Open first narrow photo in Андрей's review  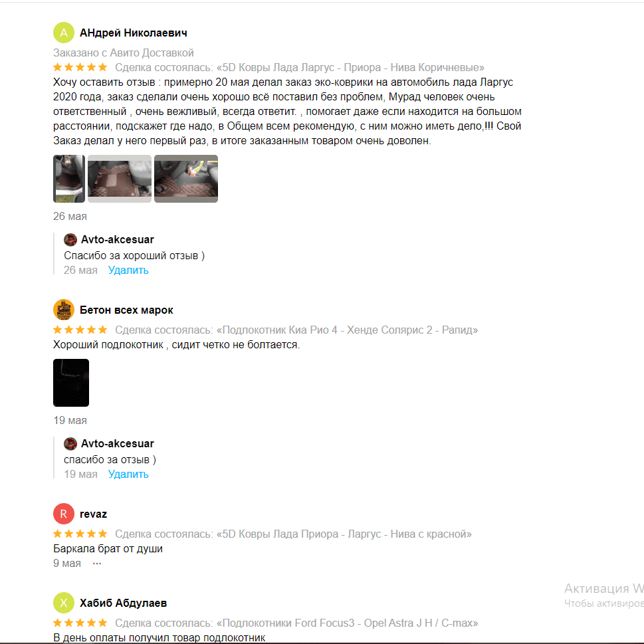(x=69, y=179)
